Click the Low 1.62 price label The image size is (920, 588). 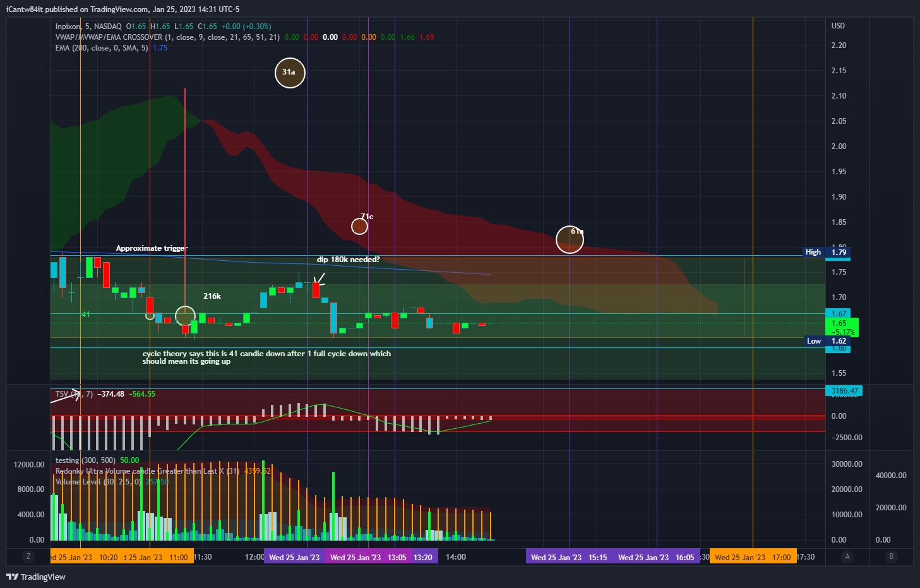[827, 341]
